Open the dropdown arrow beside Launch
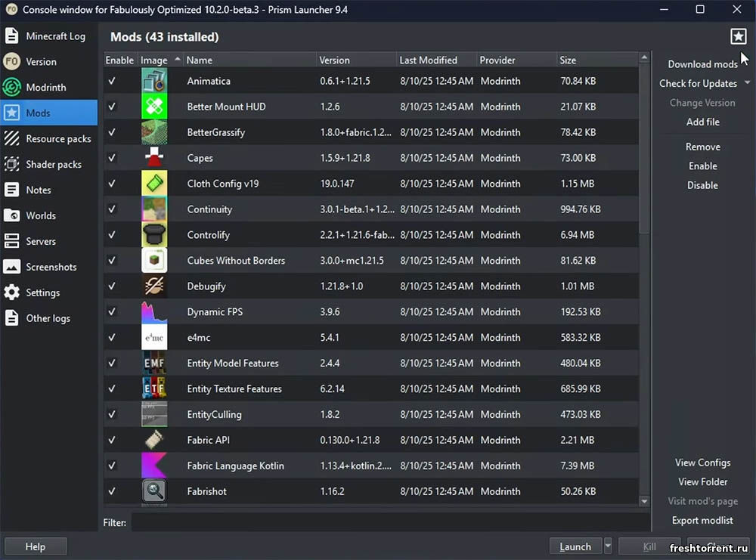 click(608, 546)
